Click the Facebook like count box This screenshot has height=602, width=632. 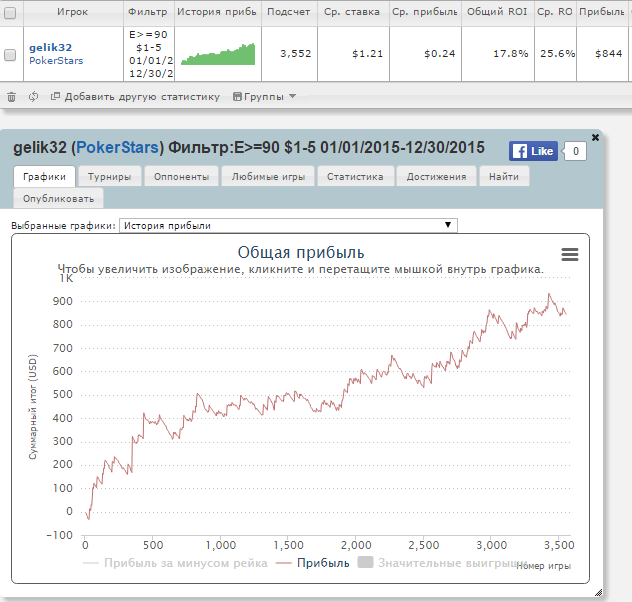(575, 151)
